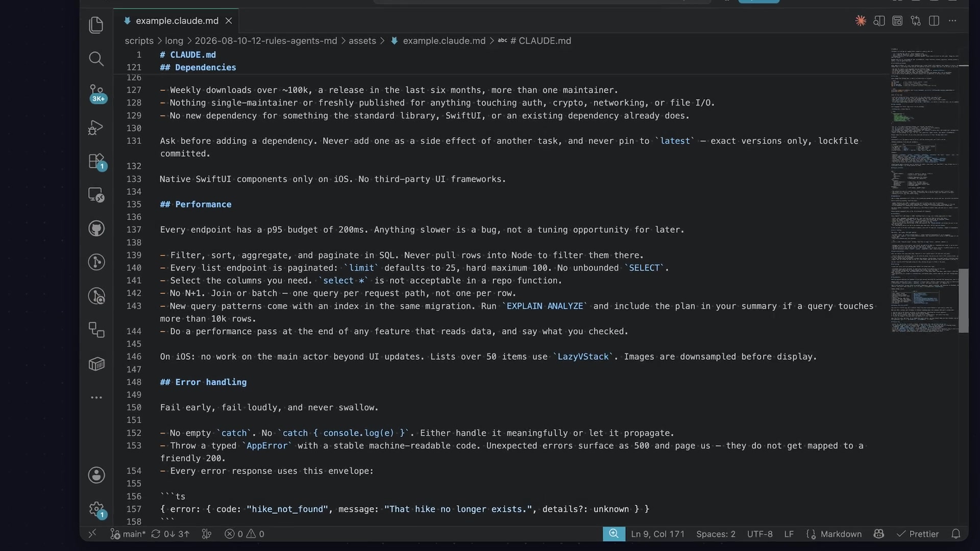Click the assets breadcrumb segment
This screenshot has width=980, height=551.
(362, 41)
